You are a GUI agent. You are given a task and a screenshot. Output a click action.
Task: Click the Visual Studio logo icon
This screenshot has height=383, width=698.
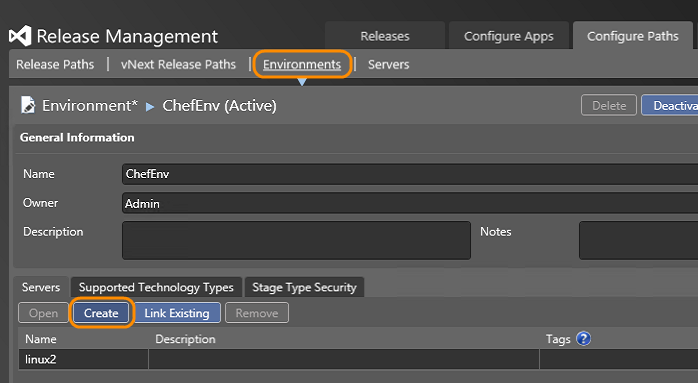[x=20, y=36]
